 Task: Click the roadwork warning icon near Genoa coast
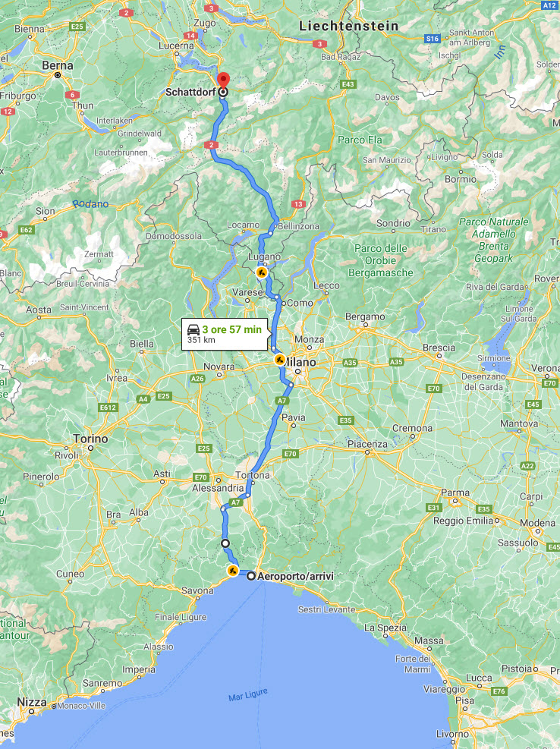(233, 571)
